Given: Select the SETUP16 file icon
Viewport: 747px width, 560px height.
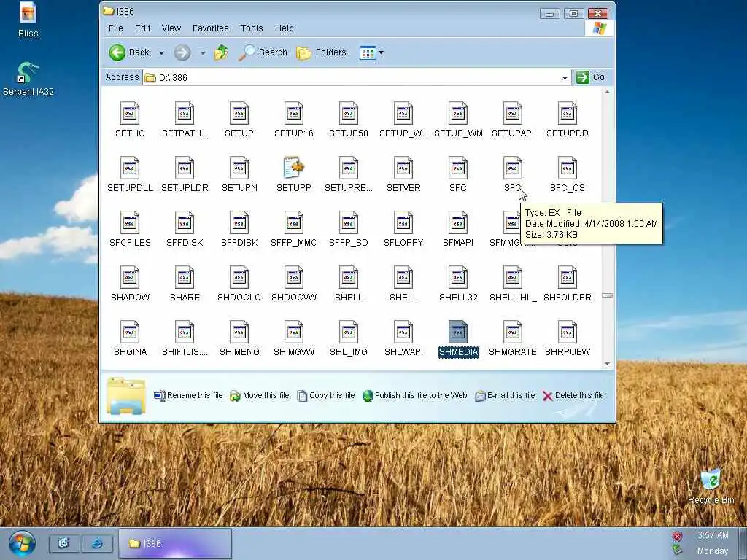Looking at the screenshot, I should point(293,113).
